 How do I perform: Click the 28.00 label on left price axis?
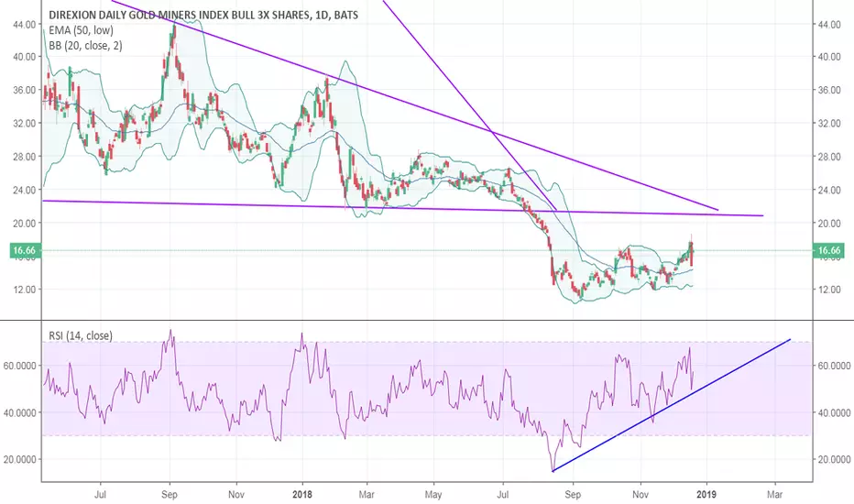25,157
